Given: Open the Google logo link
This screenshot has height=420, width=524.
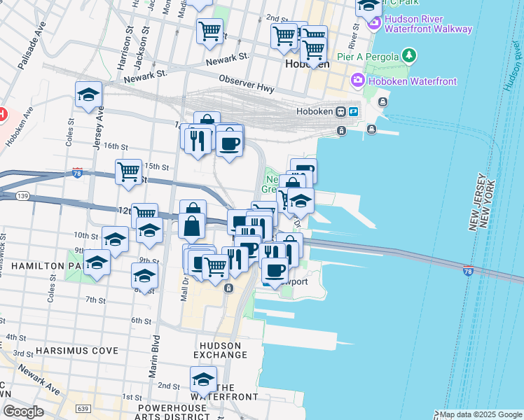Looking at the screenshot, I should 23,412.
